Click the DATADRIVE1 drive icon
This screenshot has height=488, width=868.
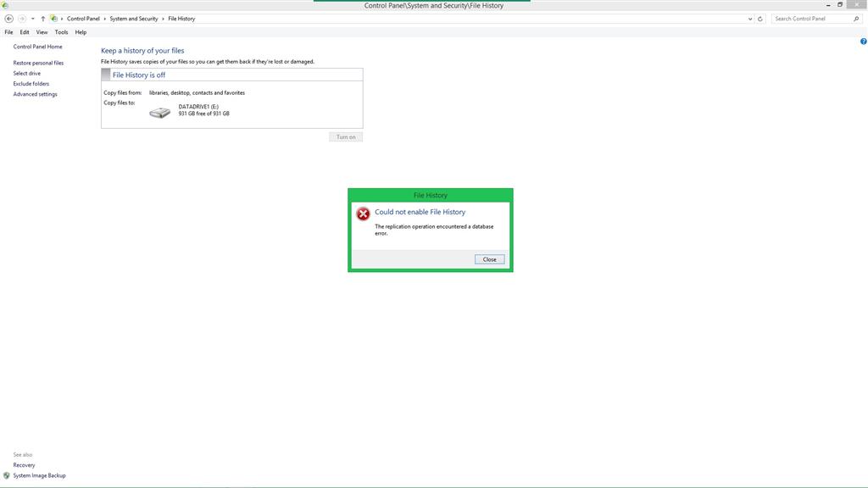[x=160, y=113]
